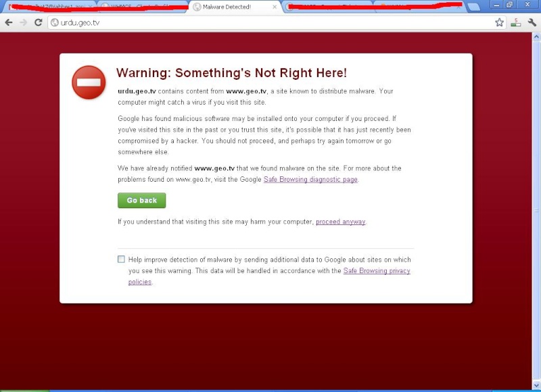This screenshot has width=541, height=392.
Task: Restore down the browser window
Action: pyautogui.click(x=510, y=5)
